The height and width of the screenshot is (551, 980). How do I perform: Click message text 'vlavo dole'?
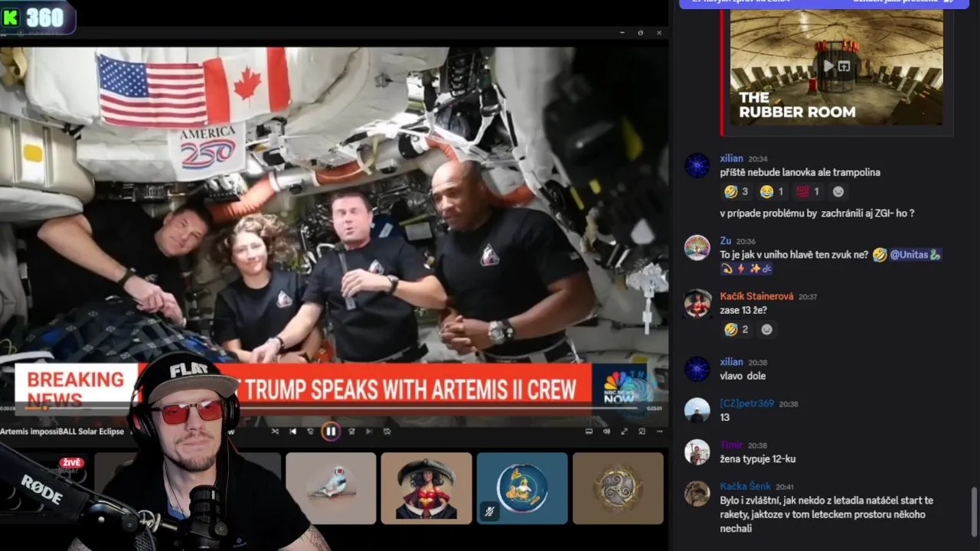[743, 376]
